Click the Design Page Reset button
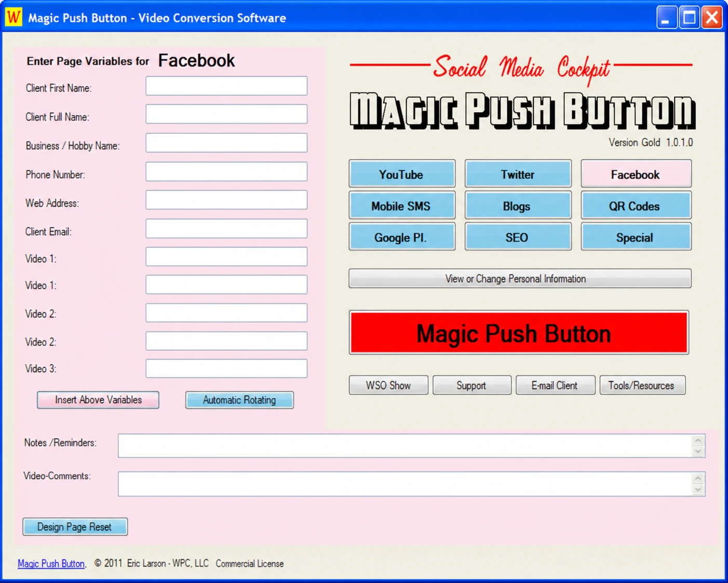This screenshot has height=583, width=728. click(x=75, y=526)
